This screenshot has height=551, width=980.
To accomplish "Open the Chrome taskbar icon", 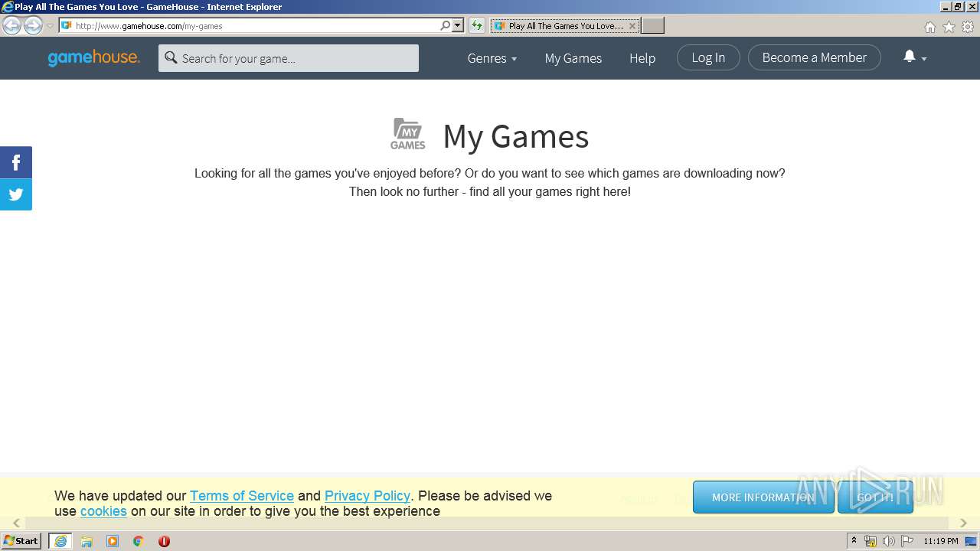I will [139, 541].
